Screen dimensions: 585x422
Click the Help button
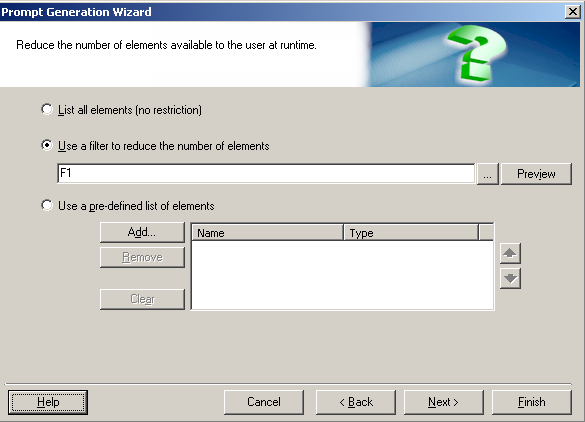48,402
